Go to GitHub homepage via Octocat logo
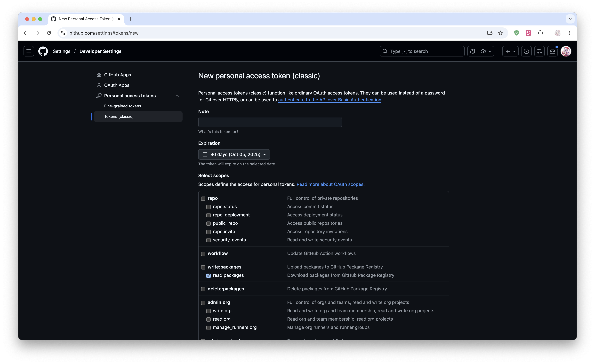Image resolution: width=595 pixels, height=364 pixels. pos(43,51)
